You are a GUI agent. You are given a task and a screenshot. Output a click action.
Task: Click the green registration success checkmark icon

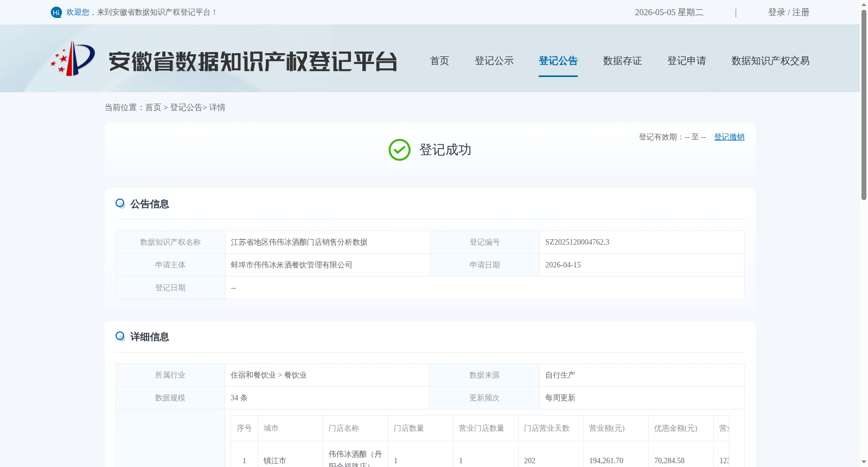coord(399,150)
